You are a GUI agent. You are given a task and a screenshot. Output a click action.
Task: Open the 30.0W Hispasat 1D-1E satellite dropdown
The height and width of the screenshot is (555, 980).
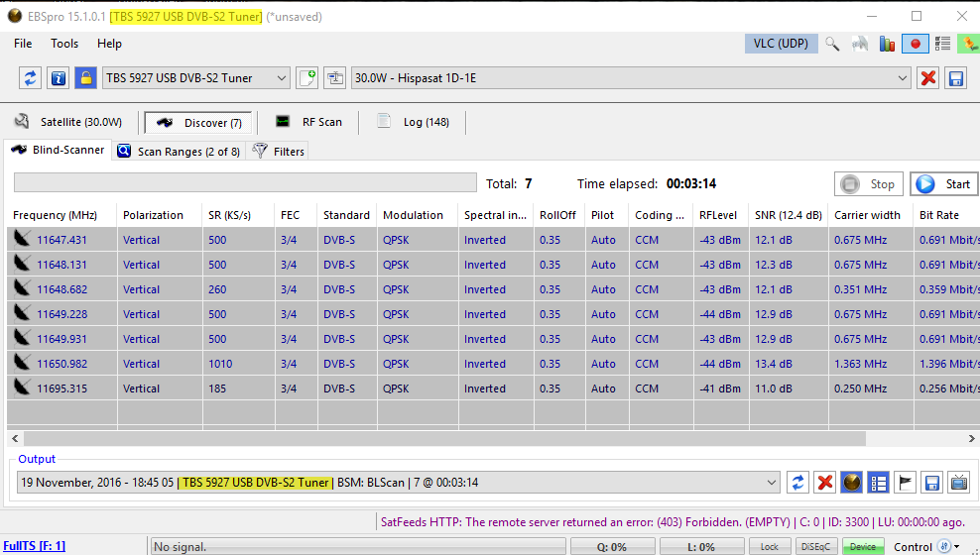(902, 78)
